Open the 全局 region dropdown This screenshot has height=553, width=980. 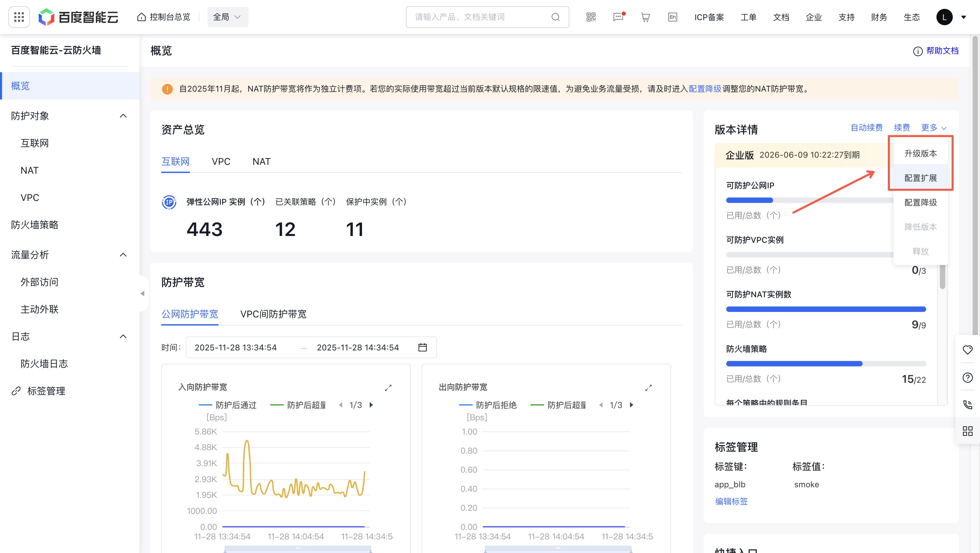pyautogui.click(x=228, y=17)
